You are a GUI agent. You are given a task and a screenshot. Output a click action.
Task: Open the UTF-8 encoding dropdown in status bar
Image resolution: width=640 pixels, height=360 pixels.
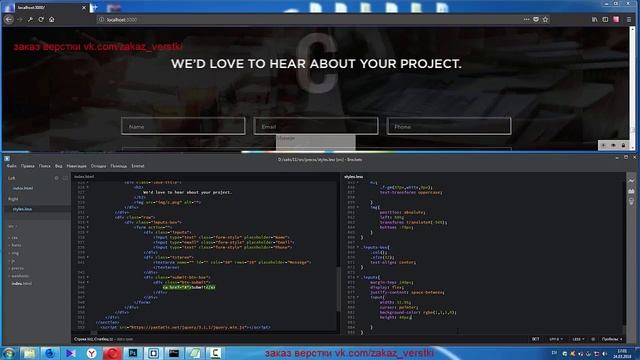click(x=556, y=339)
